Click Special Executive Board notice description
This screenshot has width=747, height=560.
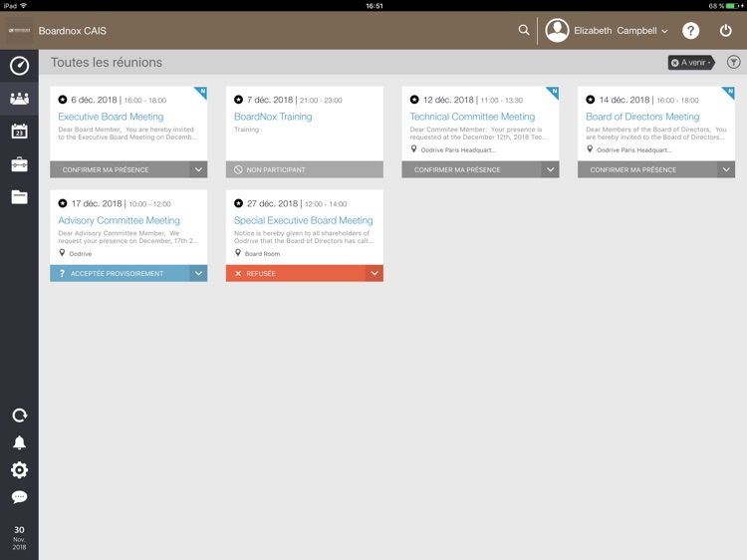(303, 237)
